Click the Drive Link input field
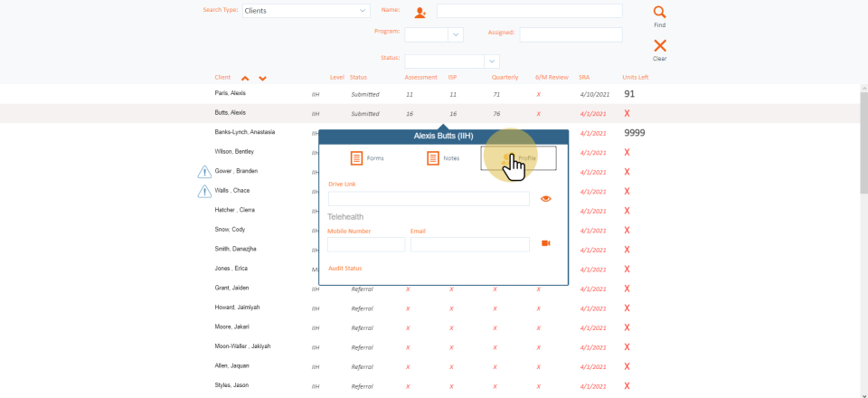The width and height of the screenshot is (868, 398). click(x=429, y=198)
